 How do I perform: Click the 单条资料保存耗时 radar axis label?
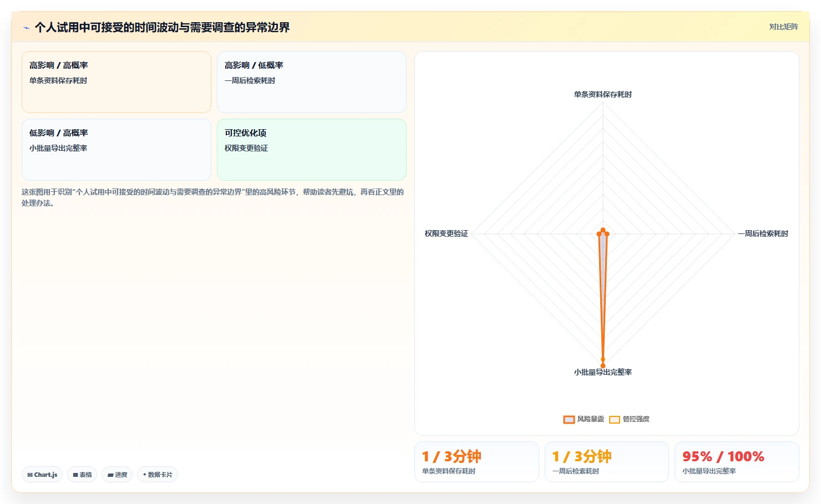pyautogui.click(x=603, y=94)
